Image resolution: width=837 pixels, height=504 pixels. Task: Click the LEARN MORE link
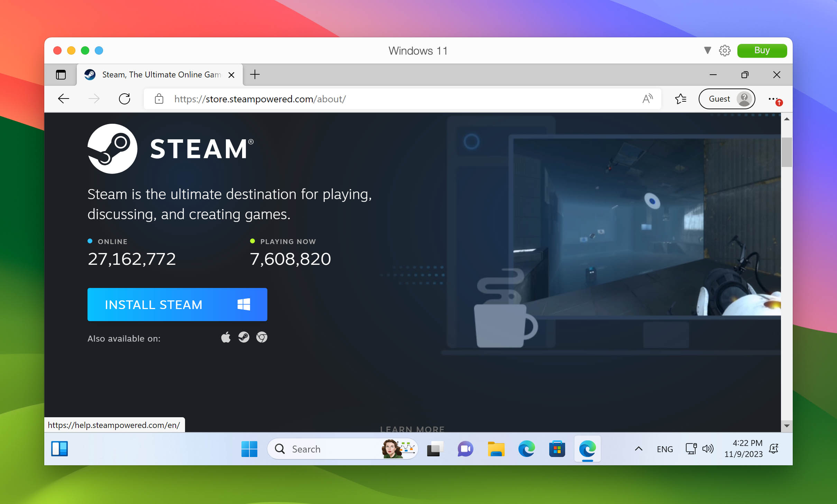[413, 429]
